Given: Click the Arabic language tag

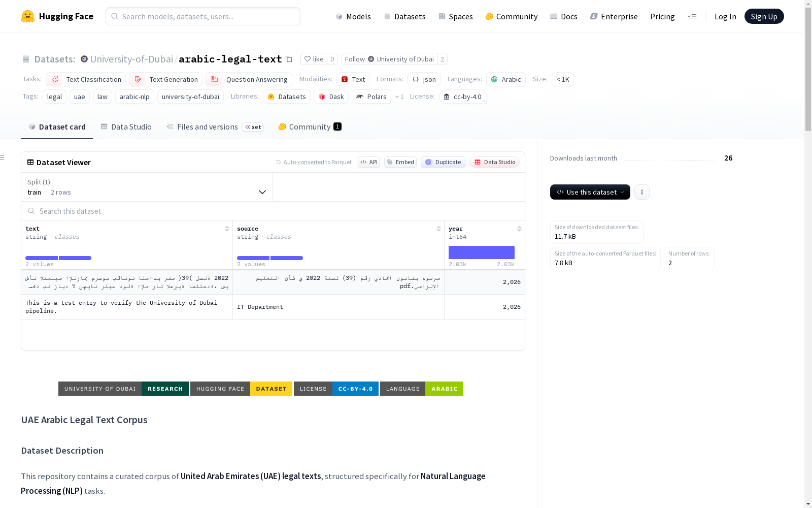Looking at the screenshot, I should pos(506,79).
